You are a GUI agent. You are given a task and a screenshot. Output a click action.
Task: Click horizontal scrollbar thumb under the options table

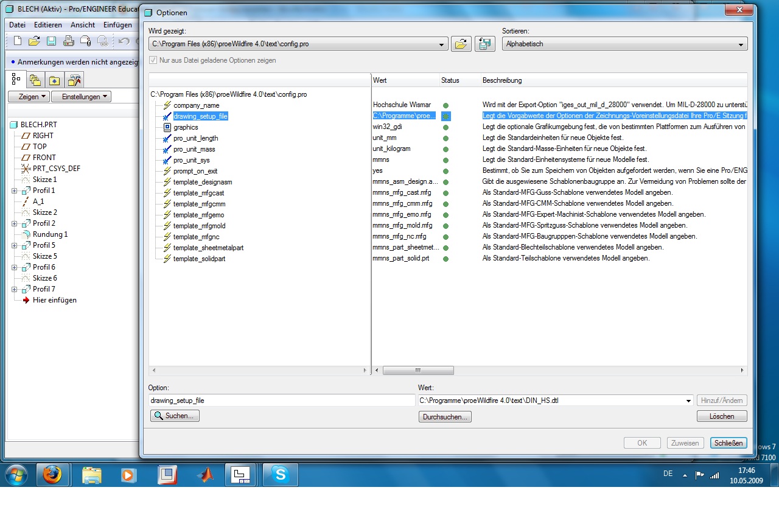[418, 370]
